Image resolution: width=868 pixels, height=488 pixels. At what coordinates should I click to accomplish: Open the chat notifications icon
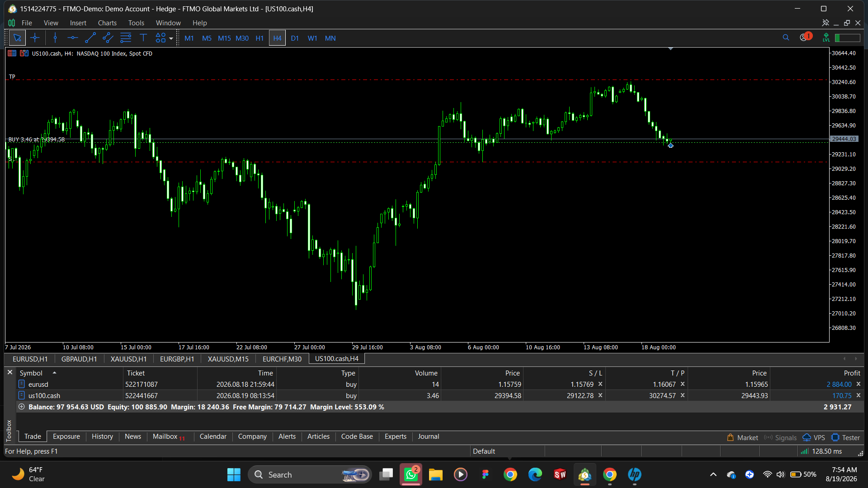click(804, 38)
